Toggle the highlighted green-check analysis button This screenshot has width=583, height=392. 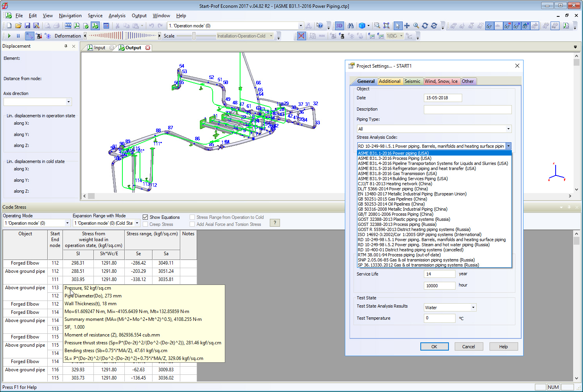[x=95, y=26]
